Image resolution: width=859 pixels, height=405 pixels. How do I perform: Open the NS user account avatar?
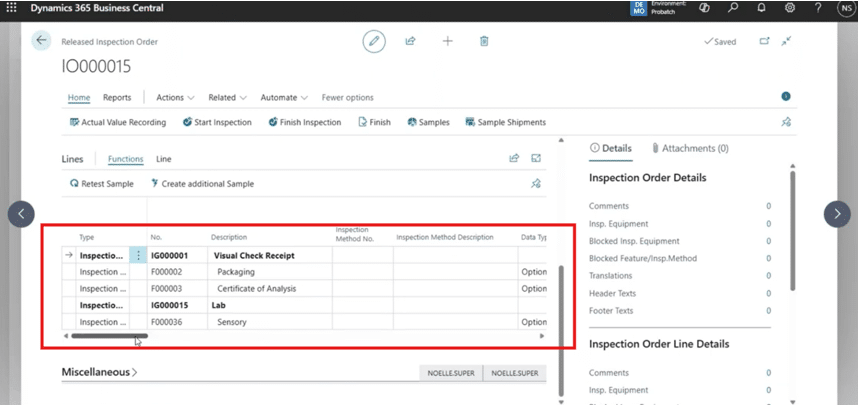click(846, 8)
